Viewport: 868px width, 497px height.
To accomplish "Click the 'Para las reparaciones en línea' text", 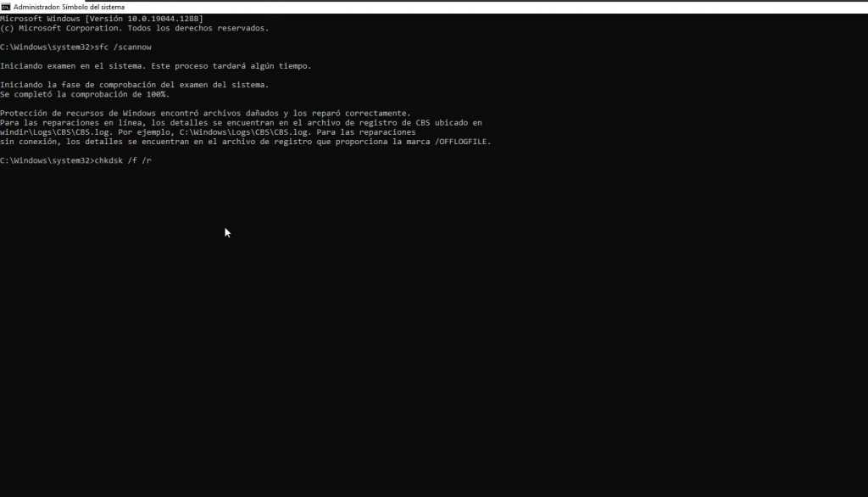I will (x=64, y=123).
